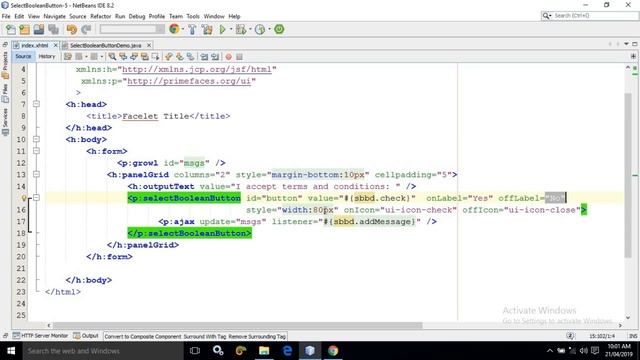The height and width of the screenshot is (360, 640).
Task: Click the Build Project hammer icon
Action: pos(192,29)
